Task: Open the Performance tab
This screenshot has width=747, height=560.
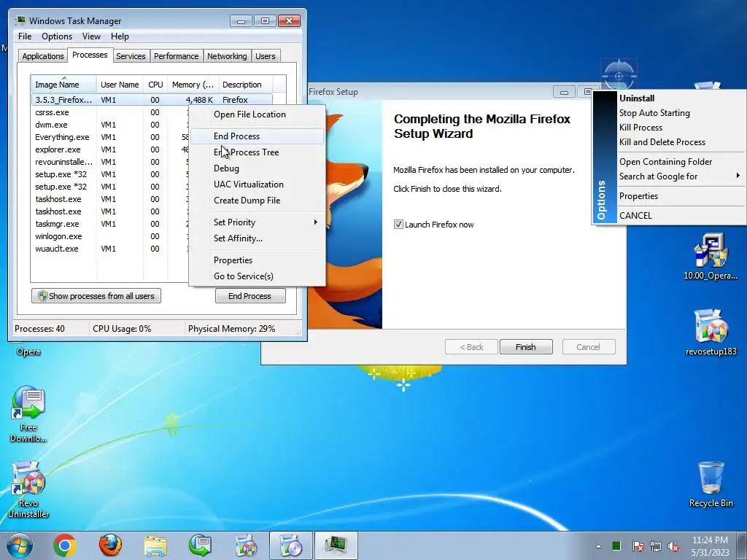Action: [177, 56]
